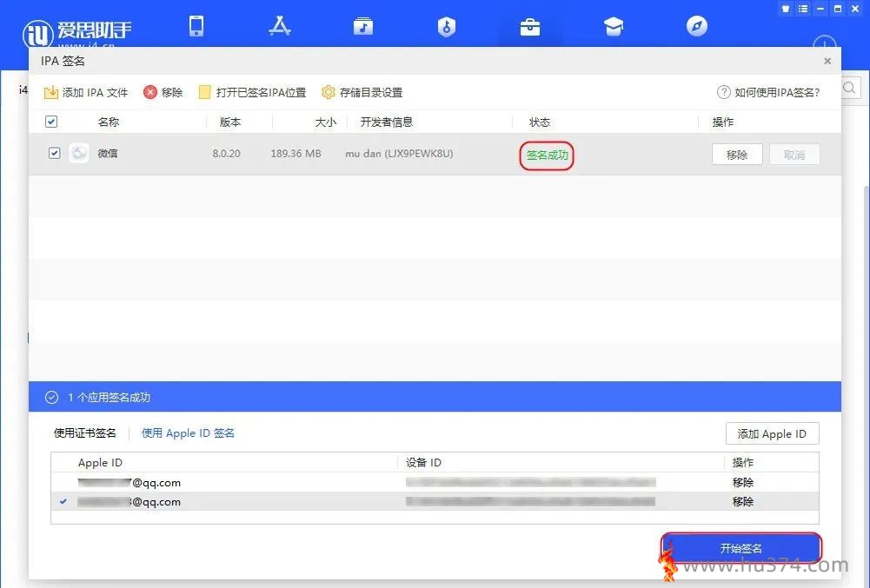Select the first @qq.com Apple ID row
This screenshot has height=588, width=870.
435,483
